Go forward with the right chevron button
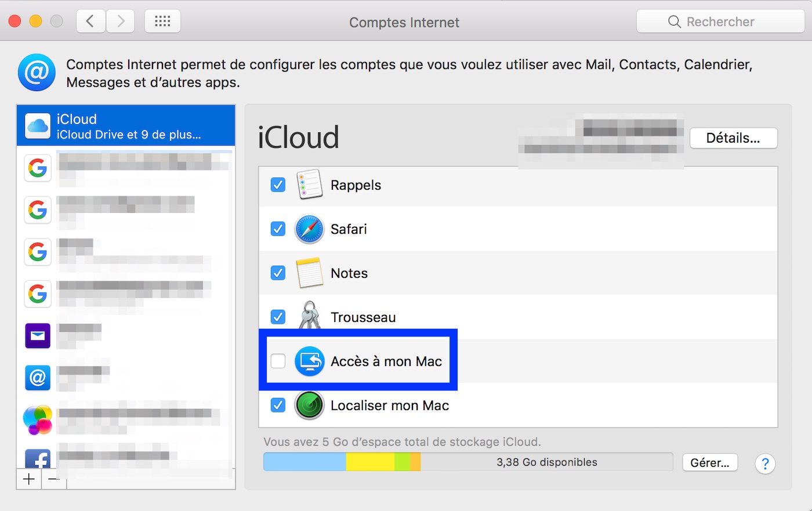The height and width of the screenshot is (511, 812). click(121, 21)
